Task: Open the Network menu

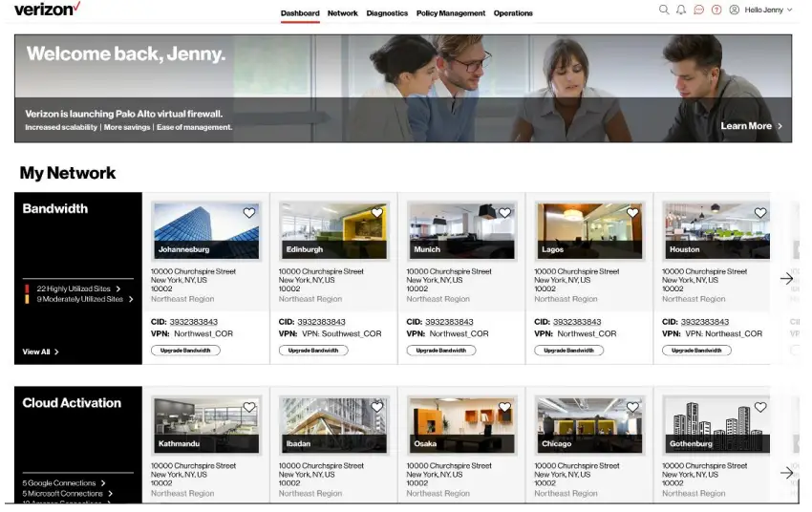Action: (x=342, y=13)
